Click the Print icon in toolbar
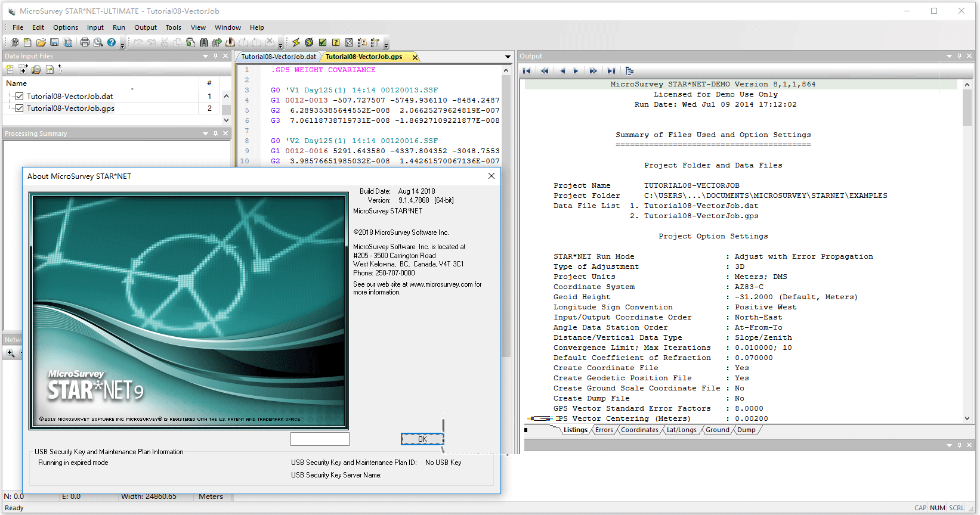Screen dimensions: 980x515 click(85, 42)
